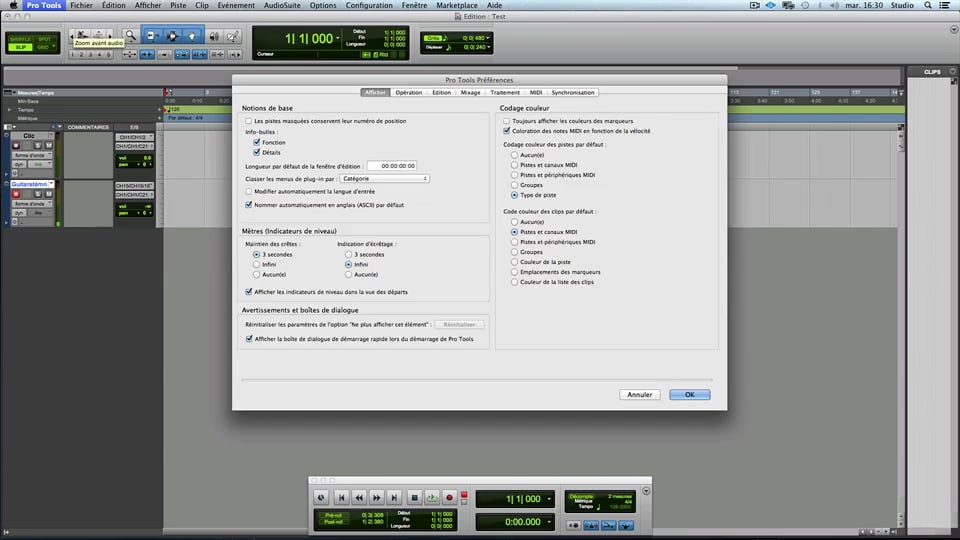
Task: Click the audio zoom-in waveform button
Action: coord(81,35)
